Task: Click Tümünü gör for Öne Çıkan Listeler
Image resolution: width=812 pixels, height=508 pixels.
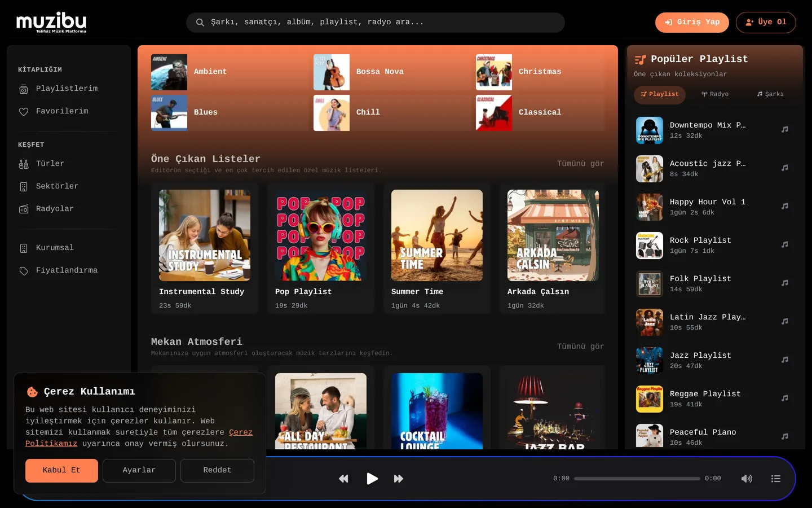Action: click(x=580, y=164)
